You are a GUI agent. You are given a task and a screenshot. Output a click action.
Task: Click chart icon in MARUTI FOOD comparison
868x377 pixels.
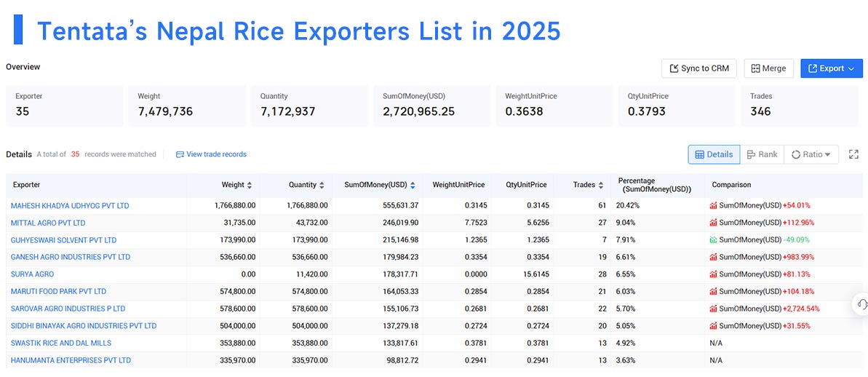click(714, 292)
